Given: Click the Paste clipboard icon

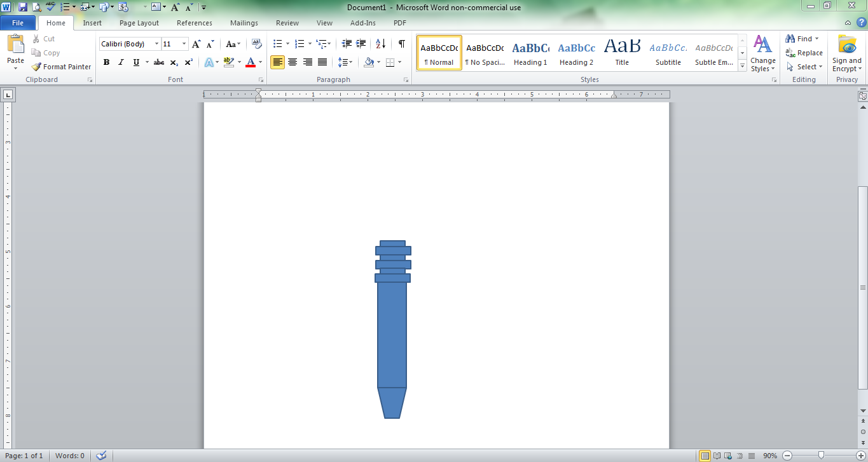Looking at the screenshot, I should point(15,44).
